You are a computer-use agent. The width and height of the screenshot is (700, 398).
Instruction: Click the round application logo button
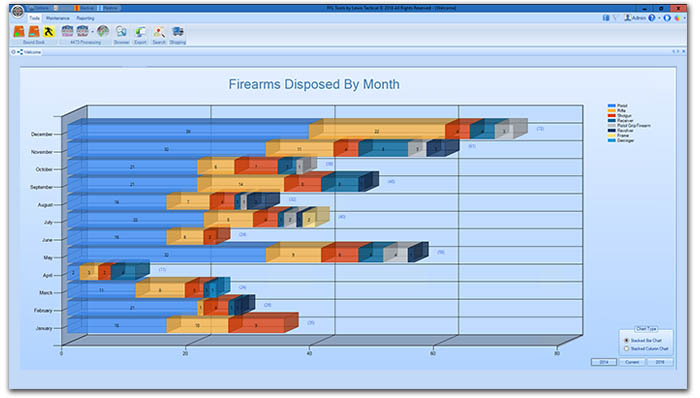pyautogui.click(x=17, y=11)
